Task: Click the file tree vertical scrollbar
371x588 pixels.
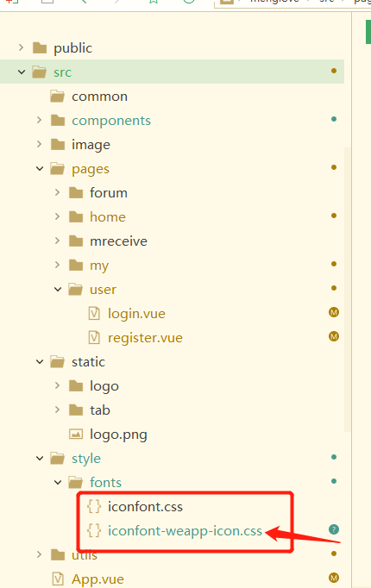Action: coord(348,289)
